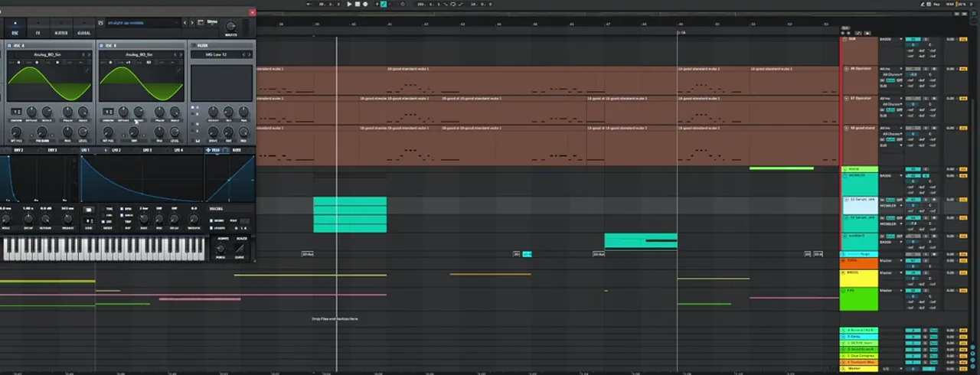The width and height of the screenshot is (980, 375).
Task: Open the filter type MG Low 12 dropdown
Action: click(218, 55)
